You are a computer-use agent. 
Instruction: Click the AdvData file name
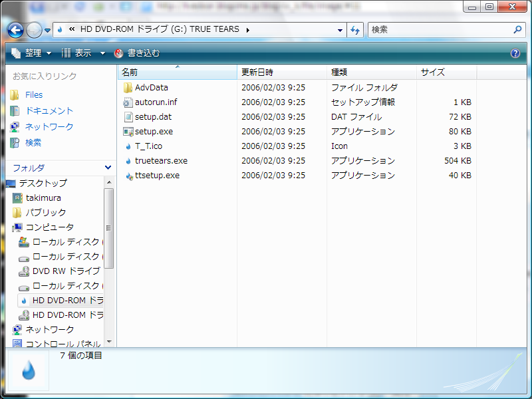click(152, 88)
